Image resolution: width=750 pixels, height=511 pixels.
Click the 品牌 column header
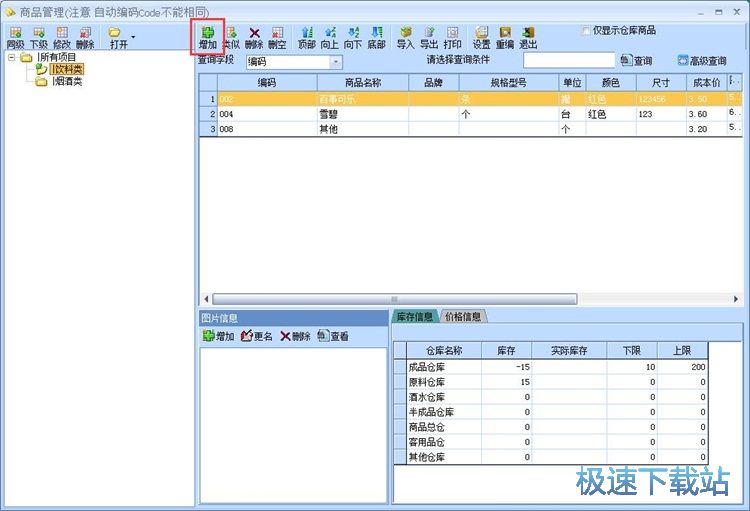(x=433, y=83)
